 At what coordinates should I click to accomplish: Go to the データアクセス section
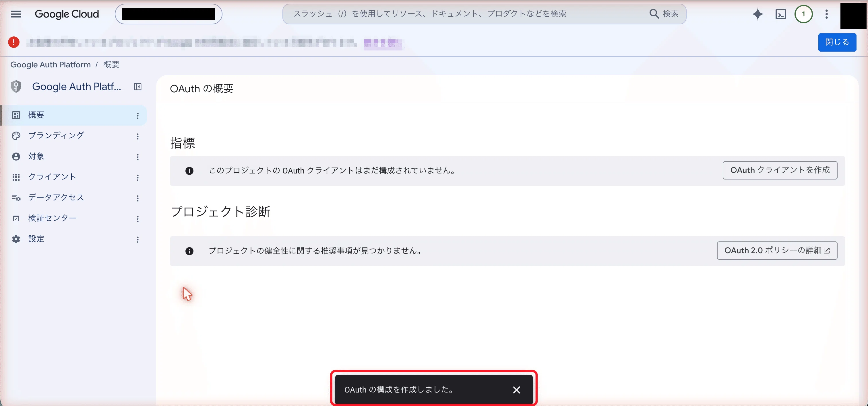coord(74,198)
